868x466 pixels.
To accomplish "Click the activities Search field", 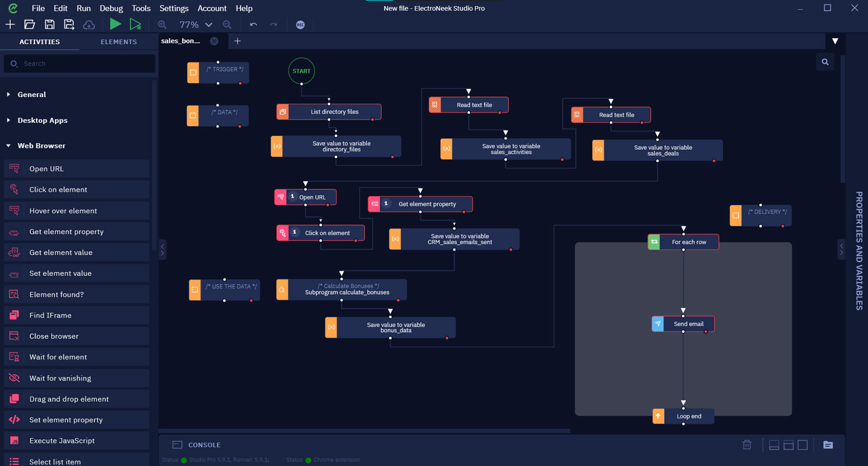I will pyautogui.click(x=82, y=63).
